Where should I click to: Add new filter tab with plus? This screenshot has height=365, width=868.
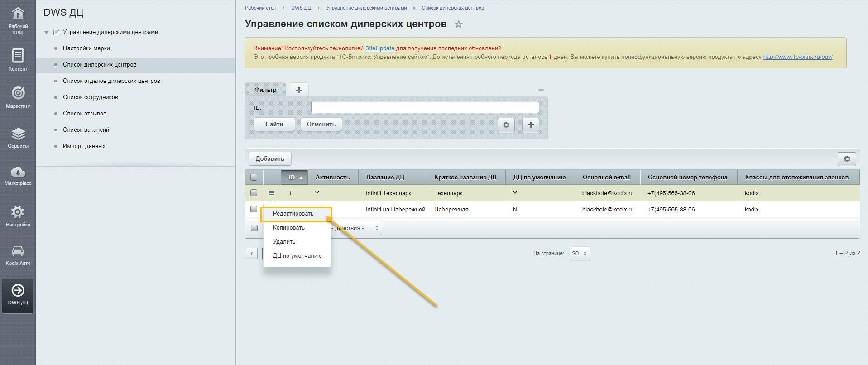tap(299, 90)
